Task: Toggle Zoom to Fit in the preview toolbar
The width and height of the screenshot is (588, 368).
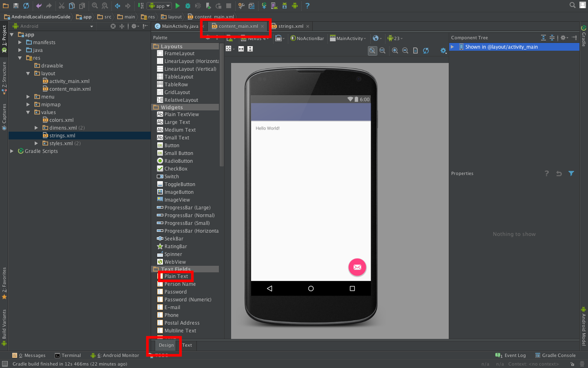Action: pos(372,49)
